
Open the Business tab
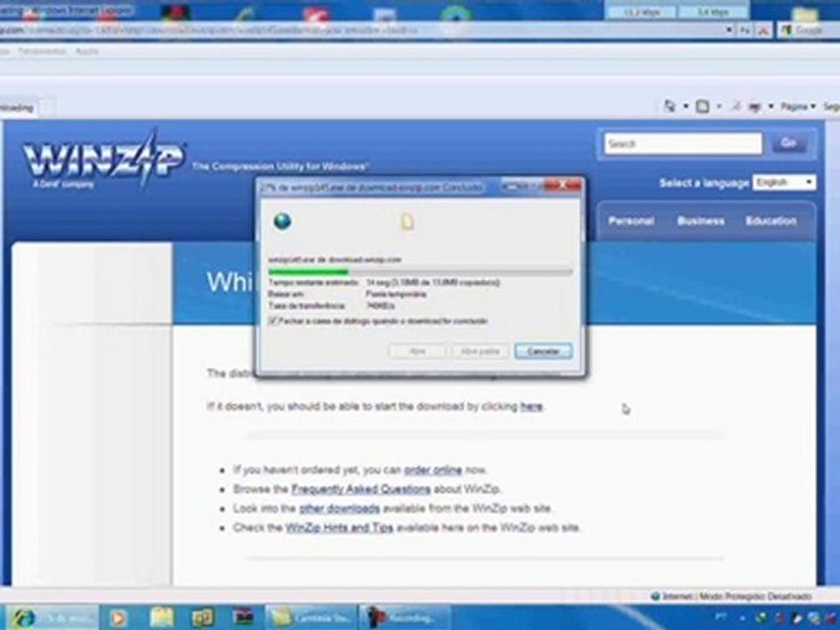pyautogui.click(x=701, y=220)
